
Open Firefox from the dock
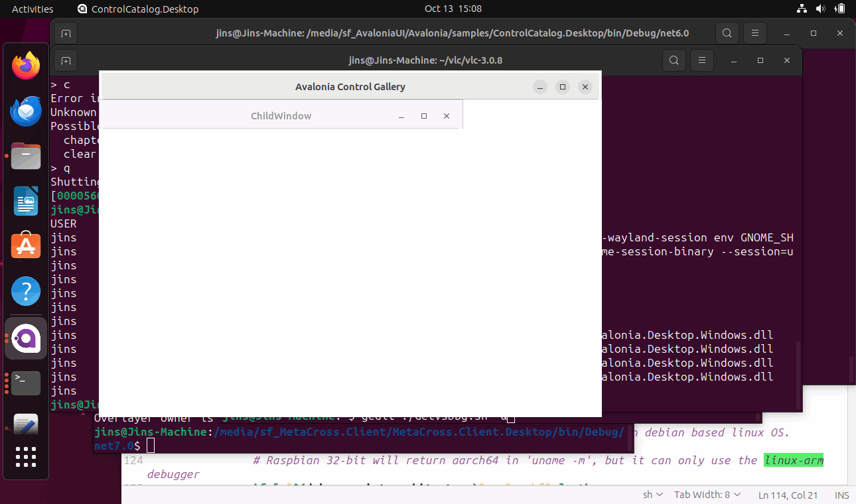tap(26, 66)
